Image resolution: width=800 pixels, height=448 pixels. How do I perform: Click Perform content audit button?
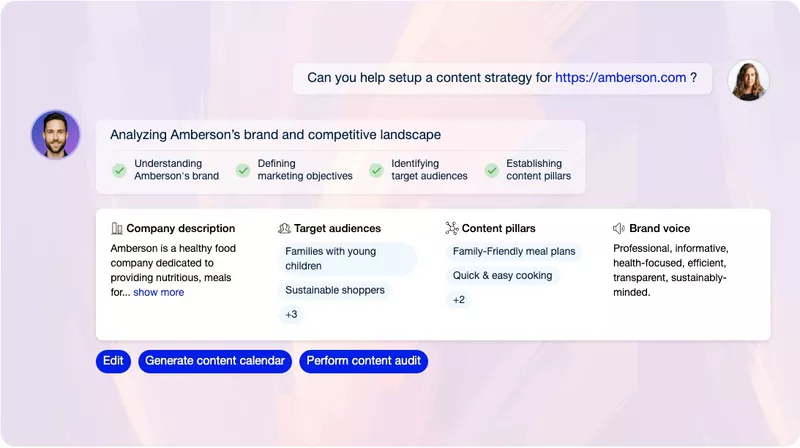(x=364, y=361)
